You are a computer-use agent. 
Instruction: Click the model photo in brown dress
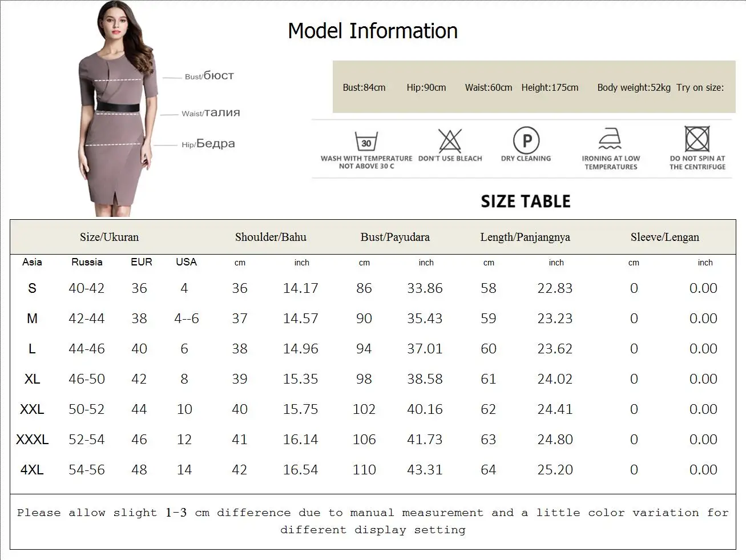pyautogui.click(x=115, y=108)
